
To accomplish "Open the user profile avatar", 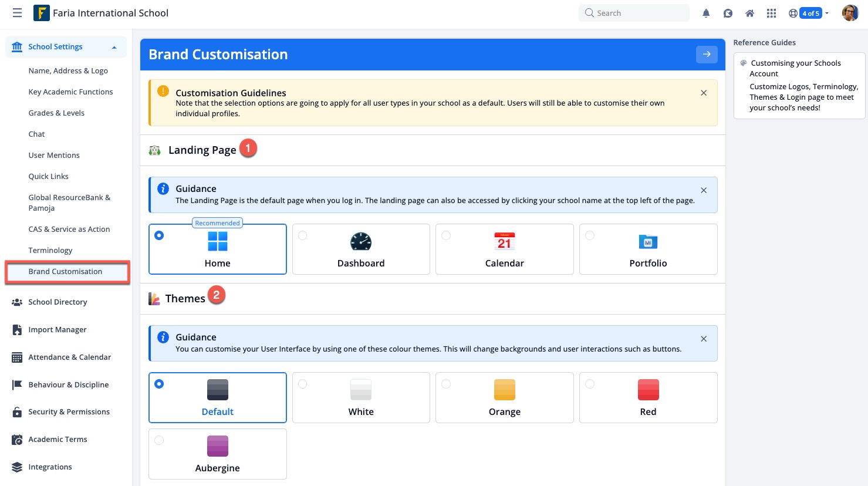I will tap(850, 13).
